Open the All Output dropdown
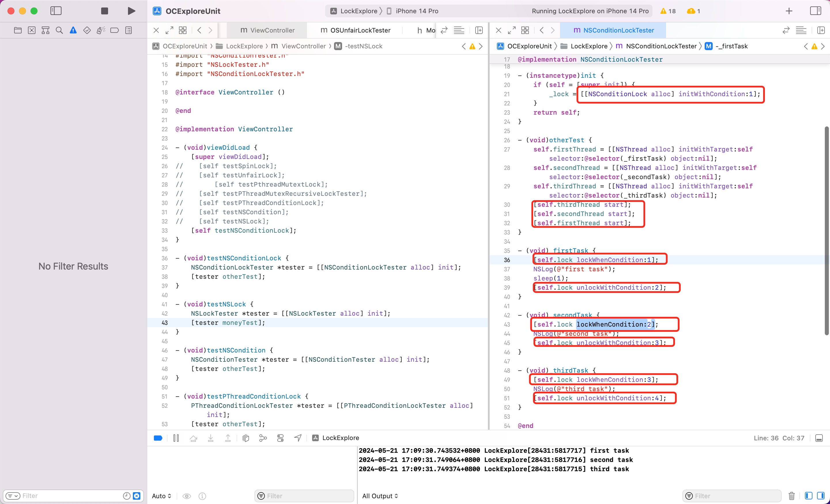The image size is (830, 504). tap(380, 496)
